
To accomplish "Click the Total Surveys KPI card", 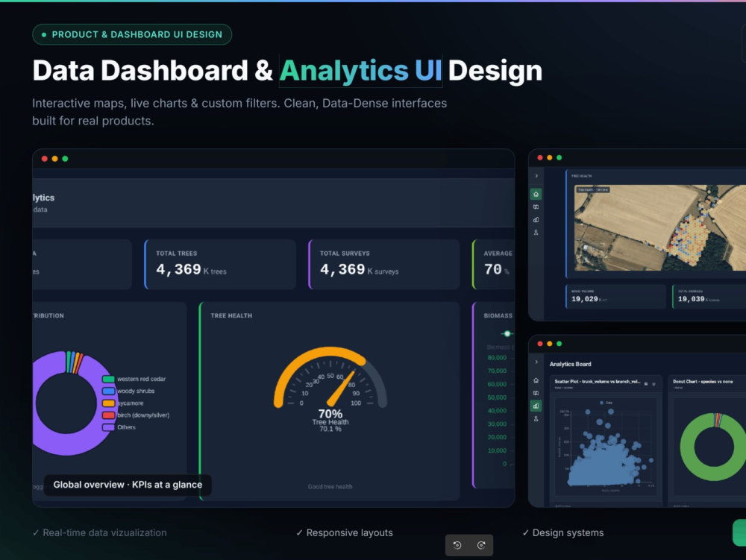I will pyautogui.click(x=384, y=264).
